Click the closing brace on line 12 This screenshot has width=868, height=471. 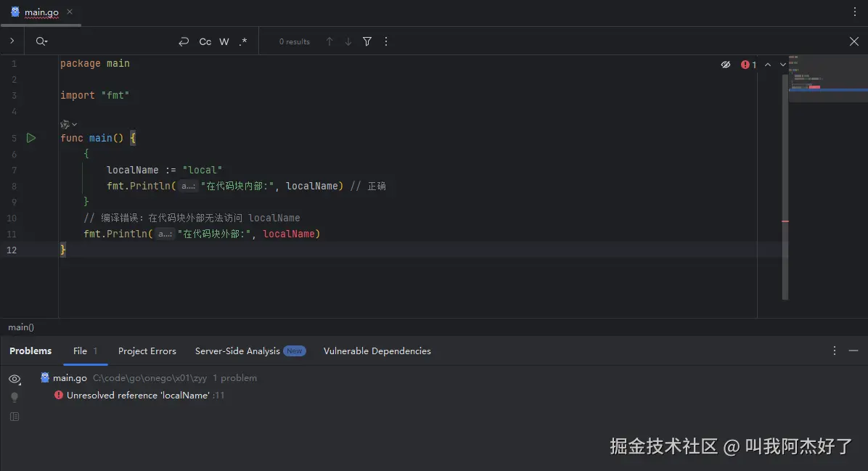point(63,250)
